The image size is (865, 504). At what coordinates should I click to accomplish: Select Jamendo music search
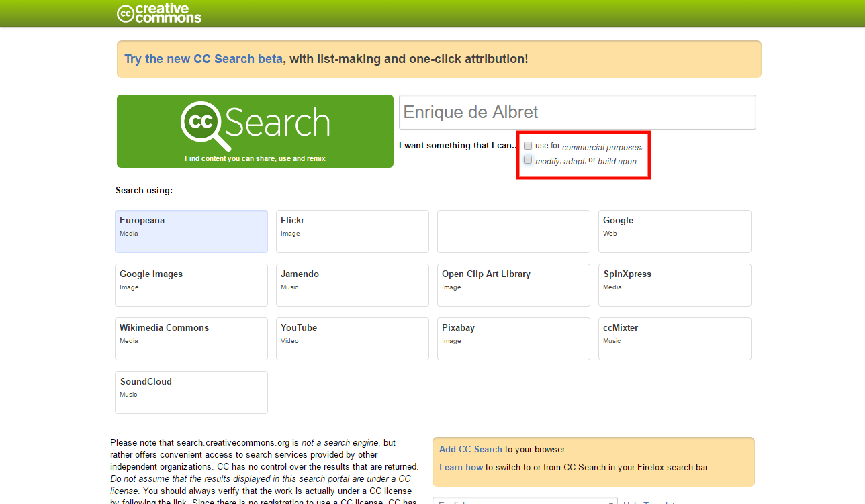353,285
